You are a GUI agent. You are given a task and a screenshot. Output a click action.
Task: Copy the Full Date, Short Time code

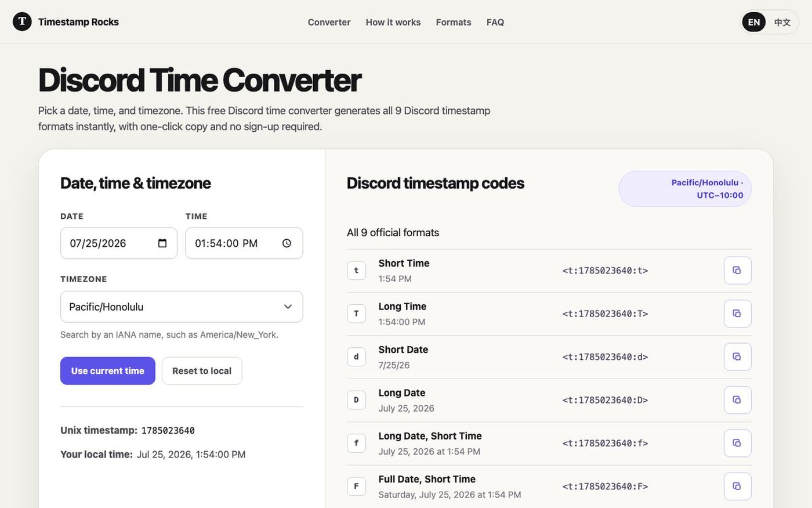coord(737,486)
